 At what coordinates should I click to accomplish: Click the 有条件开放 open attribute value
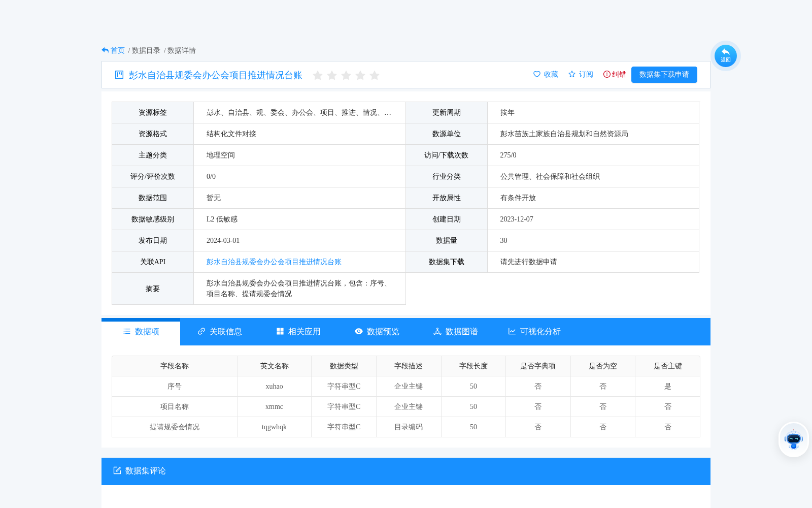[518, 198]
